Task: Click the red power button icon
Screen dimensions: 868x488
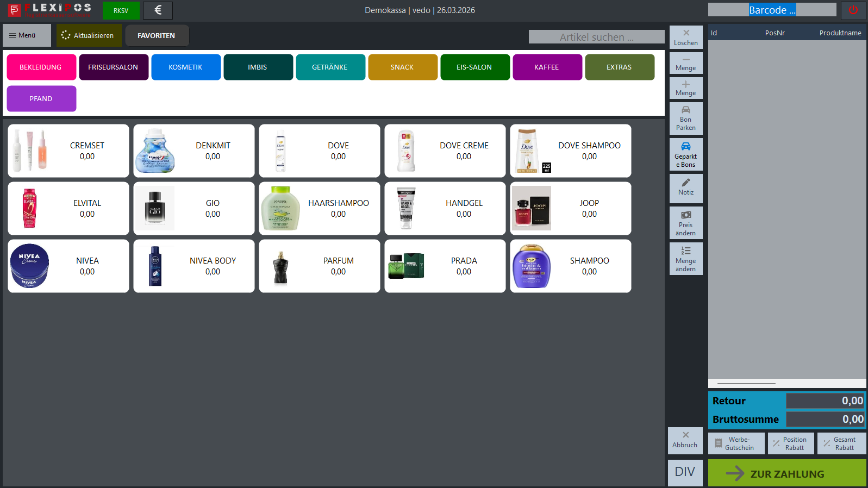Action: click(853, 10)
